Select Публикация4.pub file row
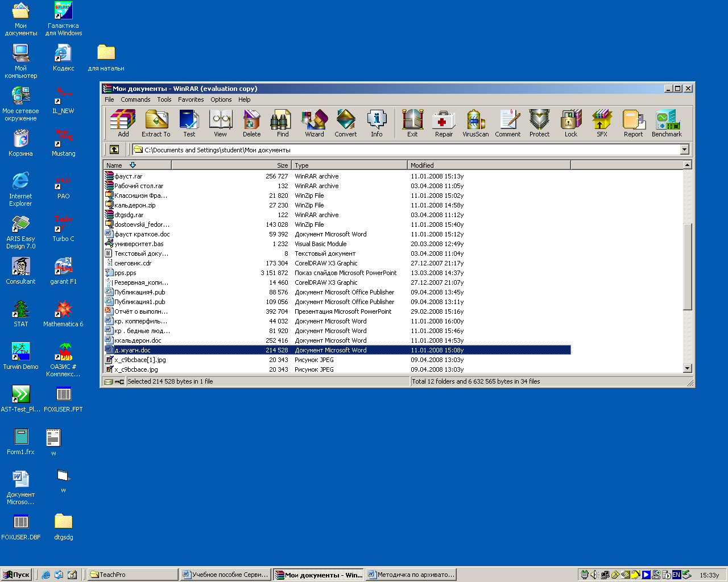728x582 pixels. click(337, 292)
